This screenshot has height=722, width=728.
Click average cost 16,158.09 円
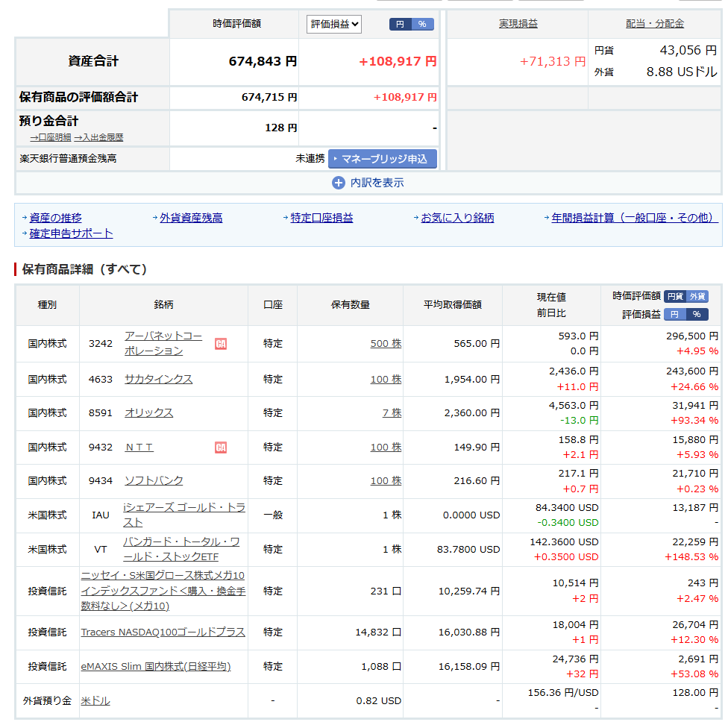pos(469,666)
